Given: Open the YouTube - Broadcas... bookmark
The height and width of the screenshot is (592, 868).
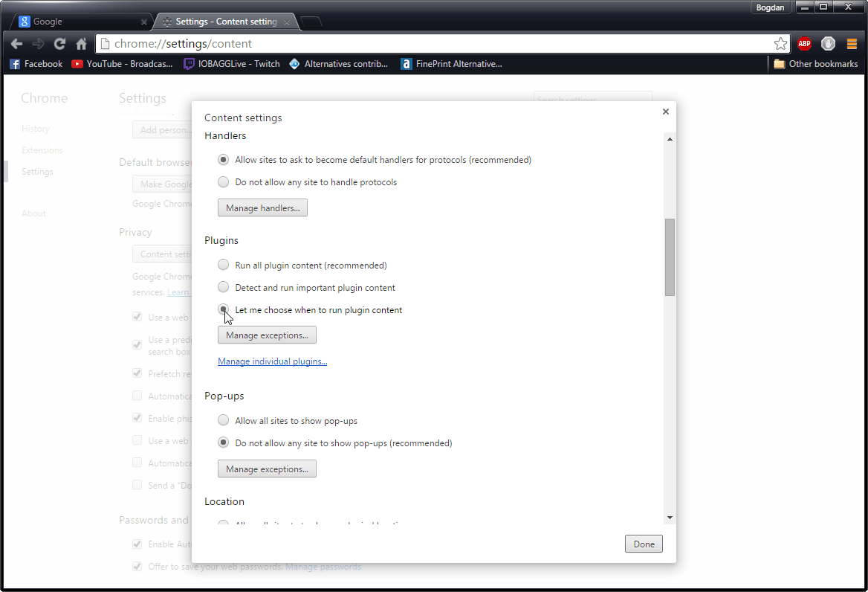Looking at the screenshot, I should [x=123, y=64].
